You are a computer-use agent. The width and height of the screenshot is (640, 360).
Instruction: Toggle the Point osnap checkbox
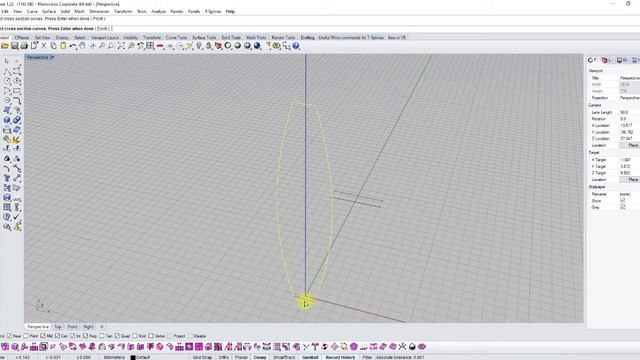click(x=26, y=336)
